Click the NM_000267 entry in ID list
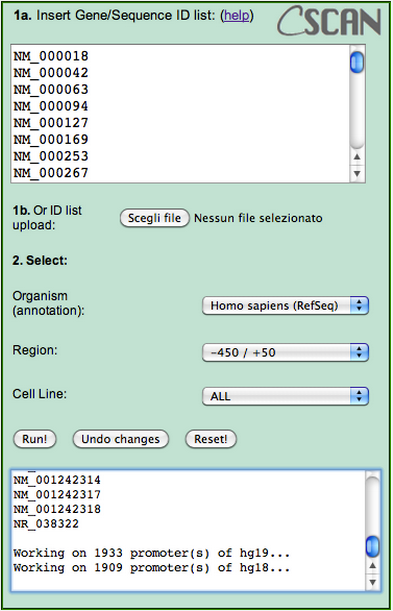Image resolution: width=393 pixels, height=611 pixels. pos(51,173)
